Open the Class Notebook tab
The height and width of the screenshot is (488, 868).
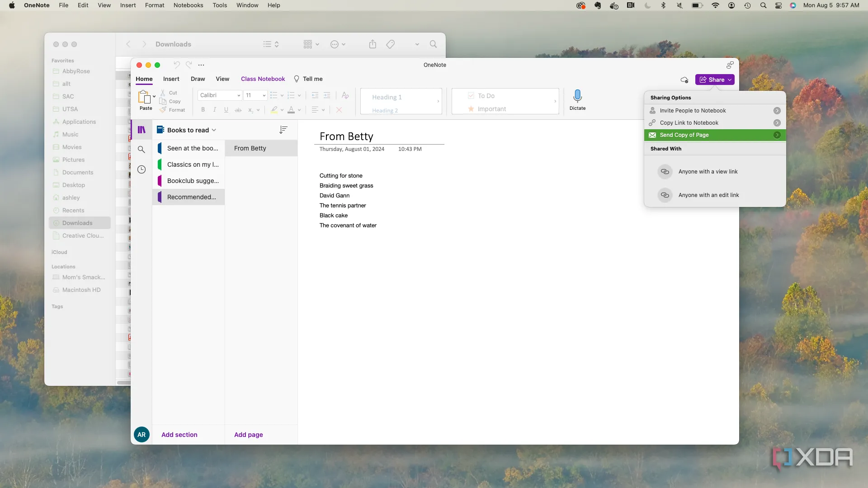[263, 79]
